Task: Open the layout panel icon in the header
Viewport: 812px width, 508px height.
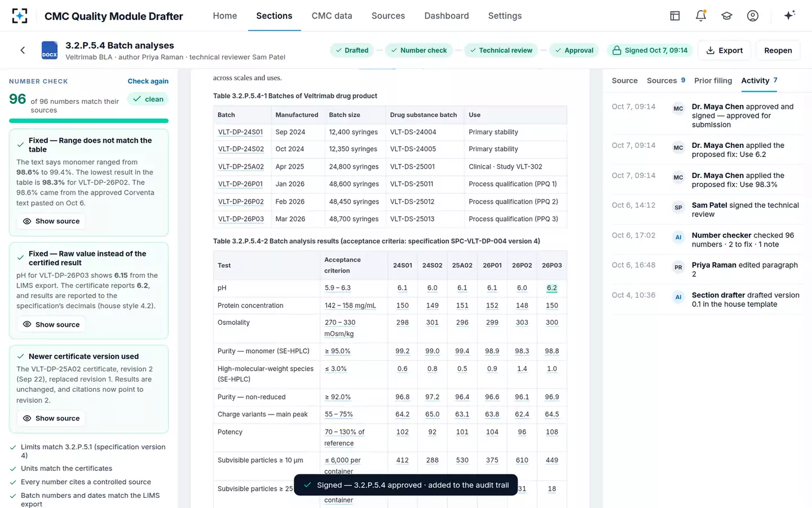Action: (675, 16)
